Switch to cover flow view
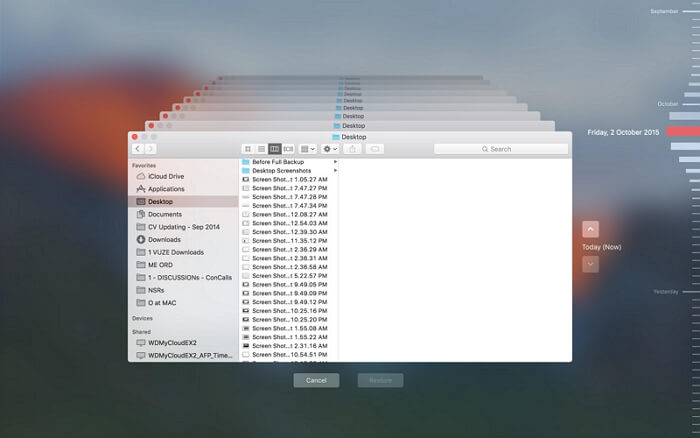This screenshot has height=438, width=700. [x=288, y=149]
